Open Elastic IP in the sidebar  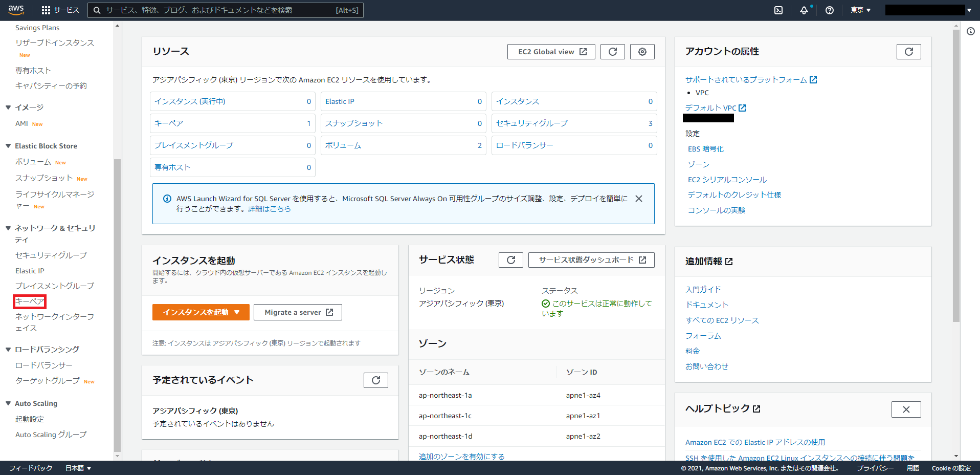click(30, 271)
